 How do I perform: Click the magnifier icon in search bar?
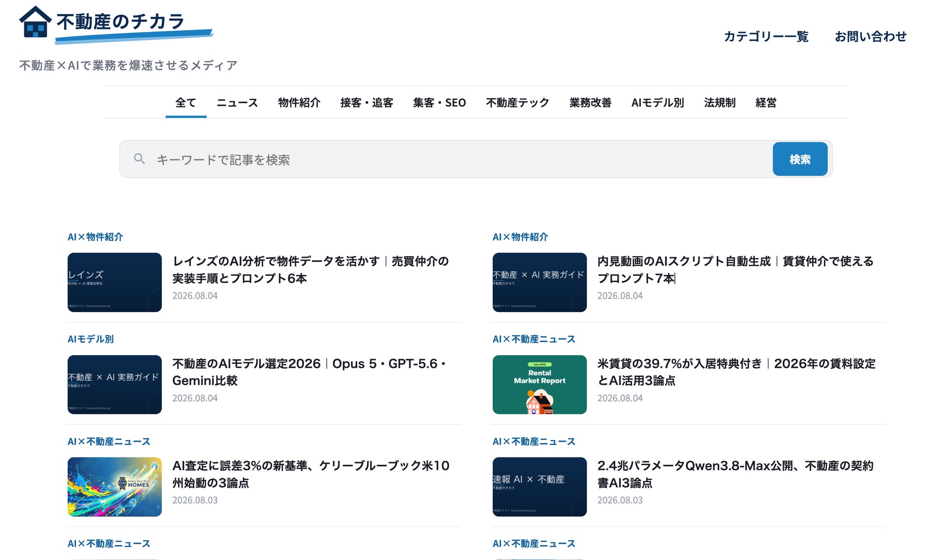(x=139, y=159)
